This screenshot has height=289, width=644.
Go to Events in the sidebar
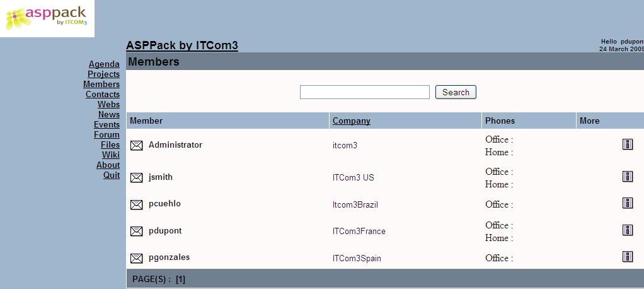click(106, 124)
